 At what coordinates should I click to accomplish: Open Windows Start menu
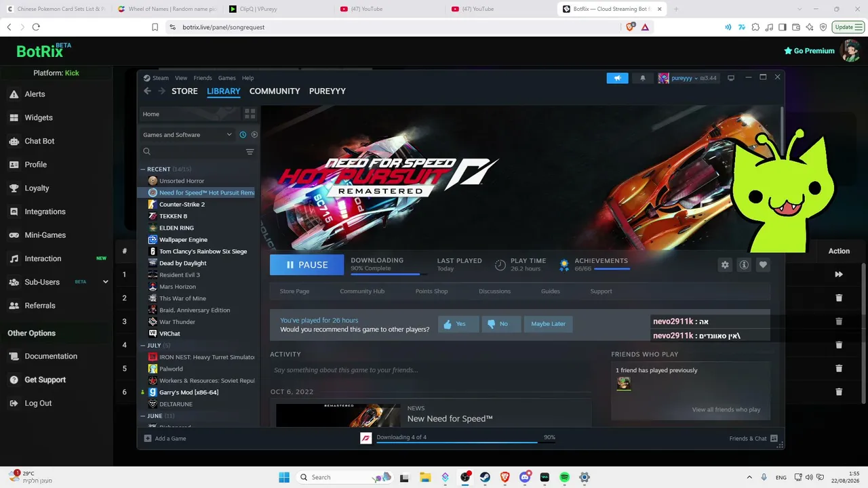tap(284, 477)
